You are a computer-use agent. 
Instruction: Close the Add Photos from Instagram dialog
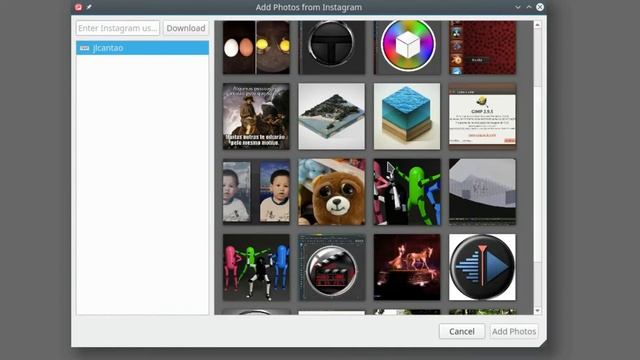tap(540, 7)
